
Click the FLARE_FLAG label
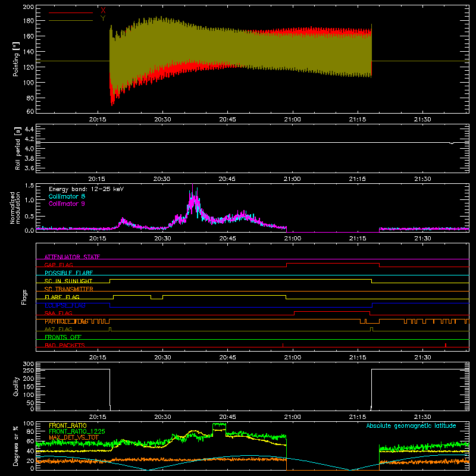tap(62, 297)
